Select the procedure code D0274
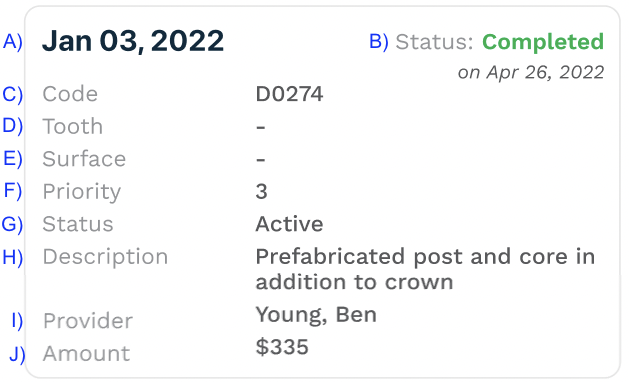 (x=289, y=94)
